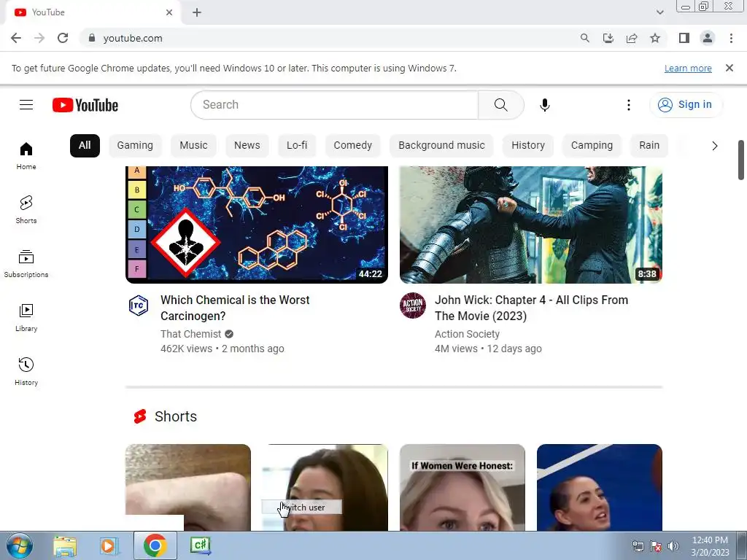
Task: Click the browser Forward arrow
Action: coord(39,38)
